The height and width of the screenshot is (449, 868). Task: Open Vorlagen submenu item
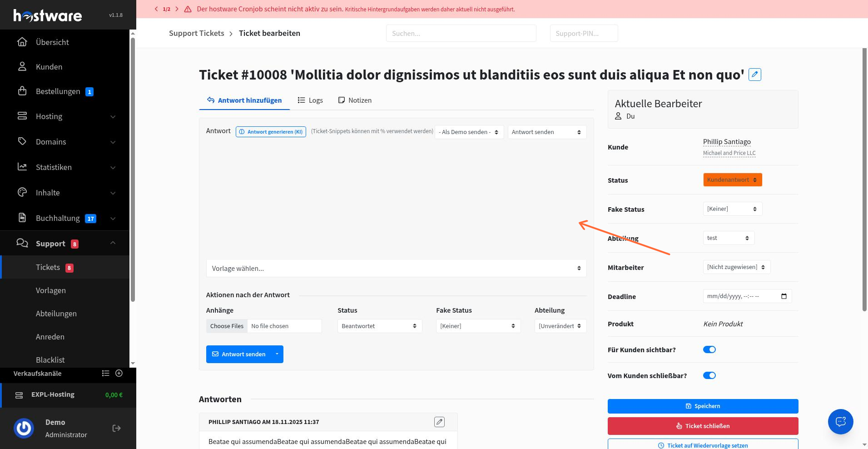click(x=65, y=290)
